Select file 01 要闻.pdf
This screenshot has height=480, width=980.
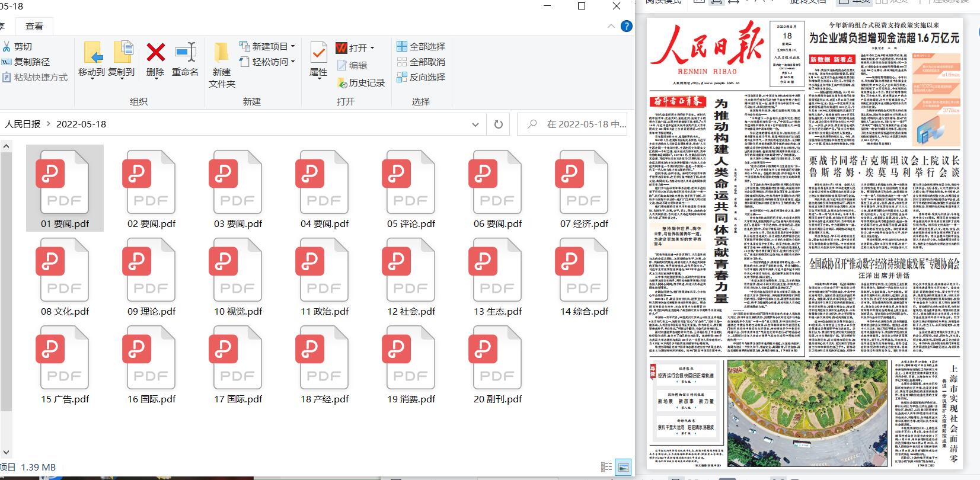pos(65,188)
